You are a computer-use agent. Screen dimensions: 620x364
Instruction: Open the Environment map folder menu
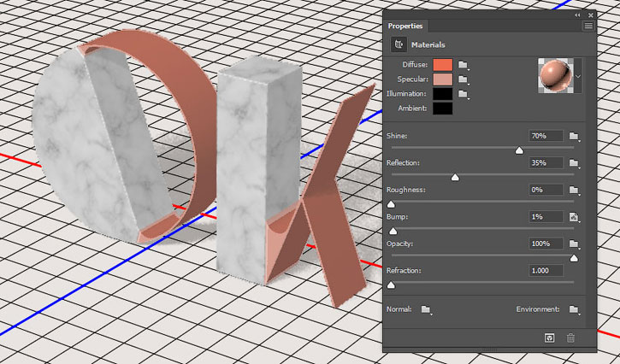pos(574,309)
